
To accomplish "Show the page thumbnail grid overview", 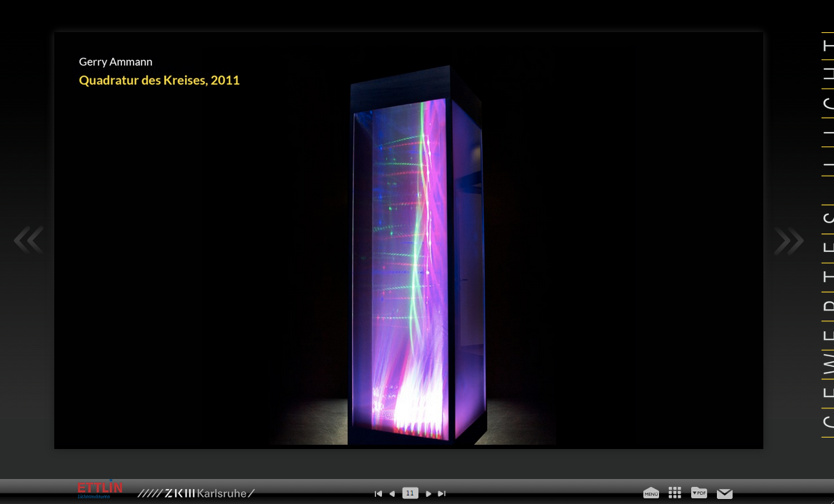I will pyautogui.click(x=675, y=493).
